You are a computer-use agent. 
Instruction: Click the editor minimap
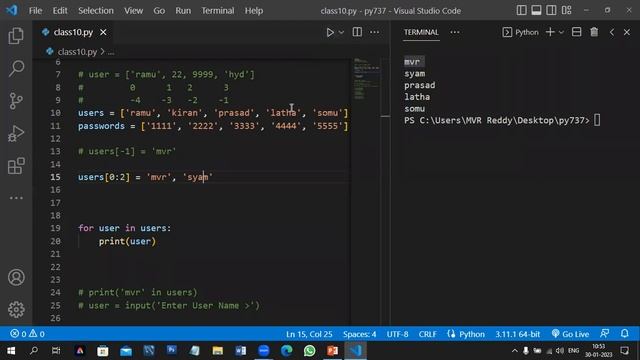tap(366, 79)
